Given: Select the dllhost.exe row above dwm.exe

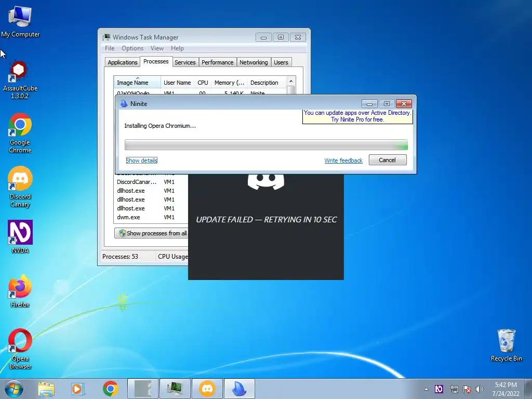Looking at the screenshot, I should [x=152, y=208].
